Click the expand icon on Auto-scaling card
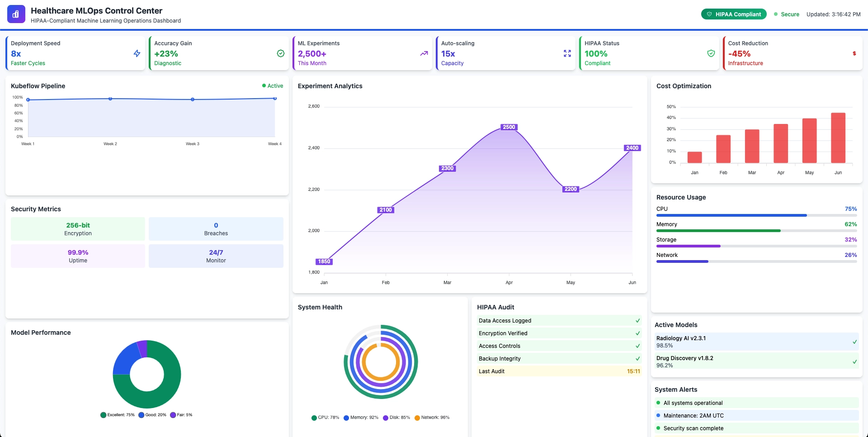 (567, 53)
